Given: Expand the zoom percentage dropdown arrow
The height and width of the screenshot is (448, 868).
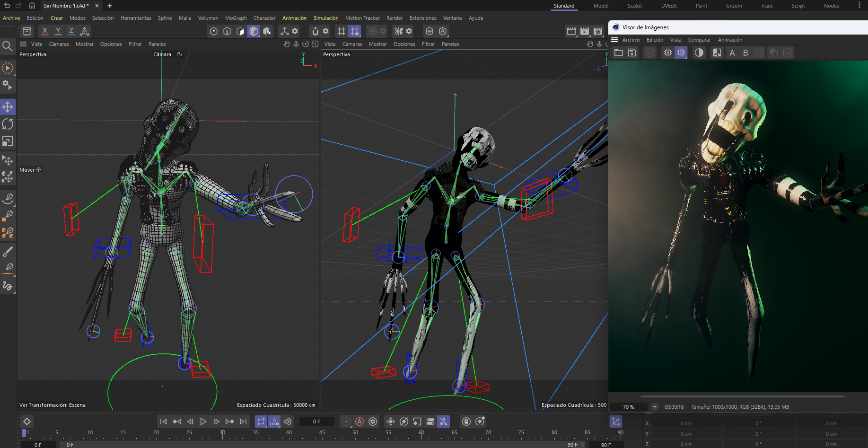Looking at the screenshot, I should (654, 407).
